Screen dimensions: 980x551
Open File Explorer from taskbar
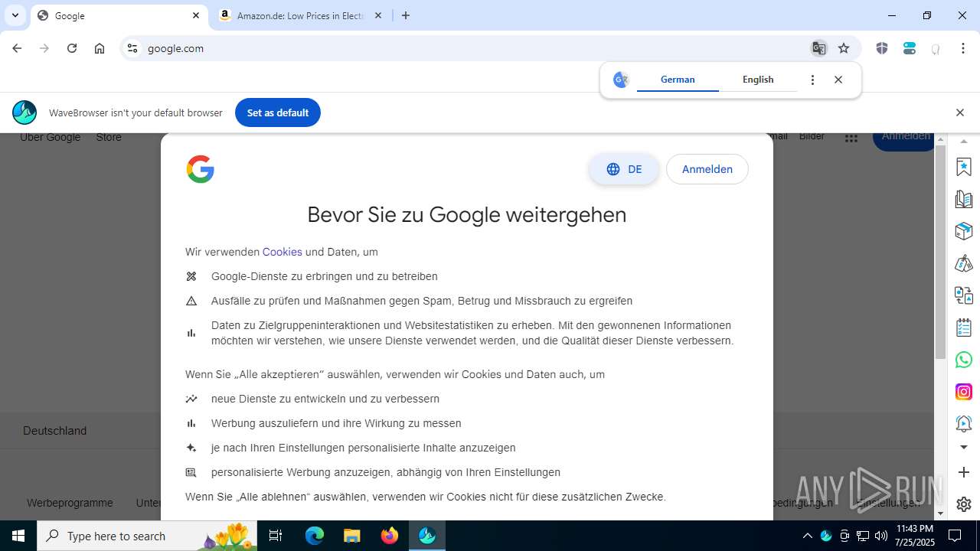pyautogui.click(x=351, y=536)
